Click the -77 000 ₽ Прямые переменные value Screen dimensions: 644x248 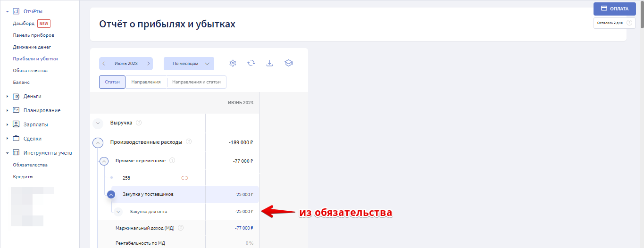243,161
